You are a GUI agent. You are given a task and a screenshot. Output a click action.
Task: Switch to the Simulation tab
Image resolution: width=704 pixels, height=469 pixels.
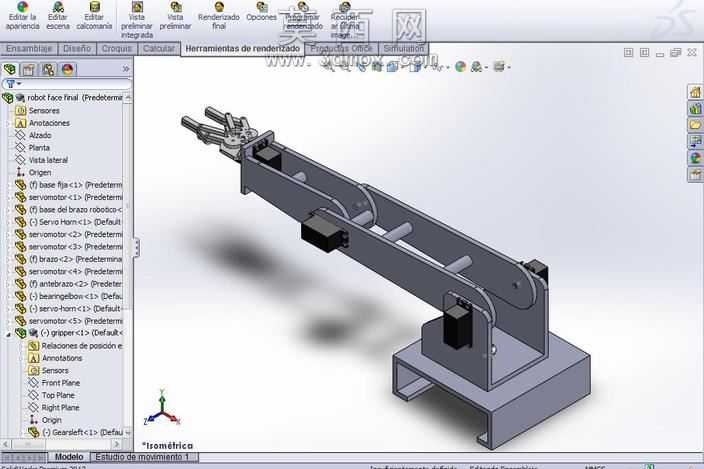tap(404, 48)
